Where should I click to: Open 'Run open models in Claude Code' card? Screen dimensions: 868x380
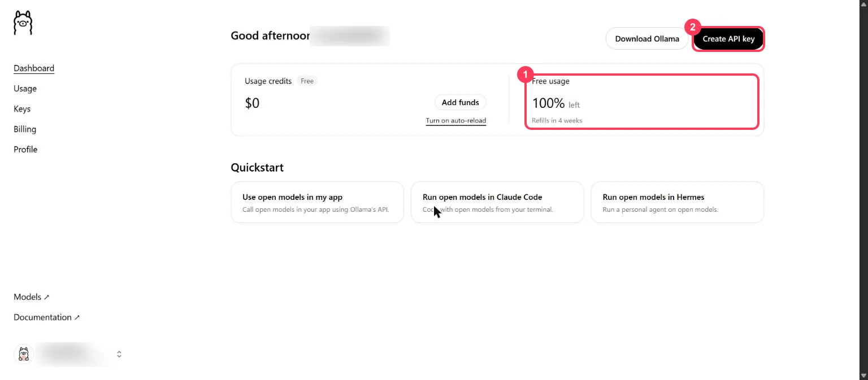[x=497, y=202]
